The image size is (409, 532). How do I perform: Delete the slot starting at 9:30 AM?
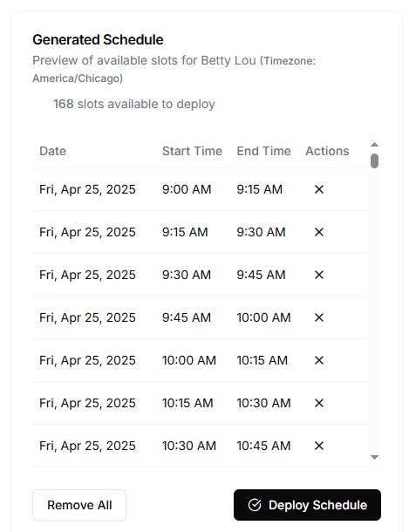pos(319,275)
